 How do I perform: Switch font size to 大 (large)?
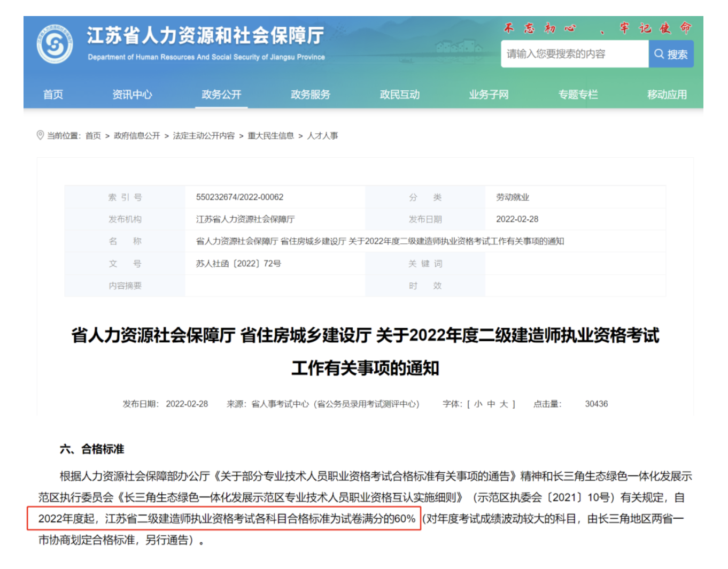pyautogui.click(x=504, y=404)
